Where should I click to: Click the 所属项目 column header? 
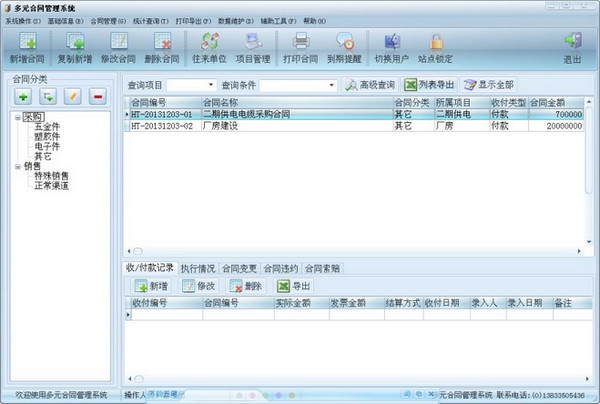coord(462,103)
